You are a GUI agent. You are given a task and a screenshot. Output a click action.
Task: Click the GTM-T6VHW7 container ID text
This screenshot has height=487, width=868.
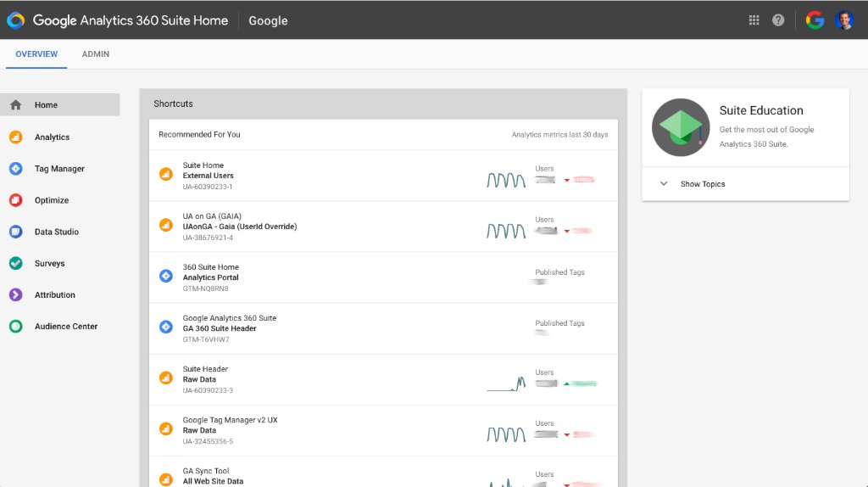[206, 339]
